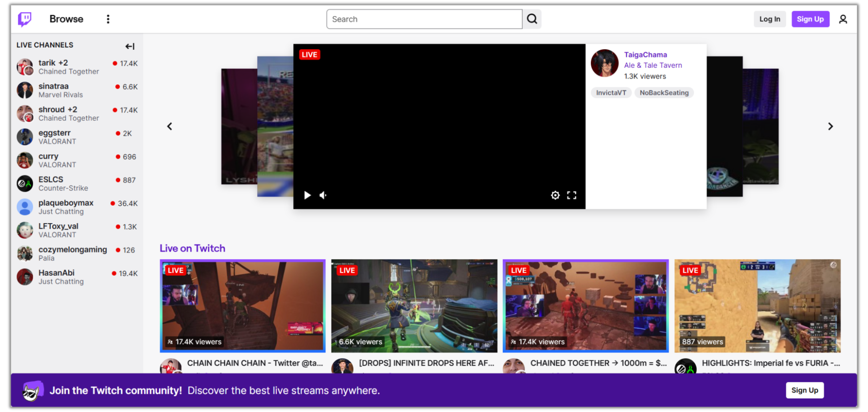Image resolution: width=868 pixels, height=412 pixels.
Task: Click the banner mascot glitch icon
Action: pos(33,391)
